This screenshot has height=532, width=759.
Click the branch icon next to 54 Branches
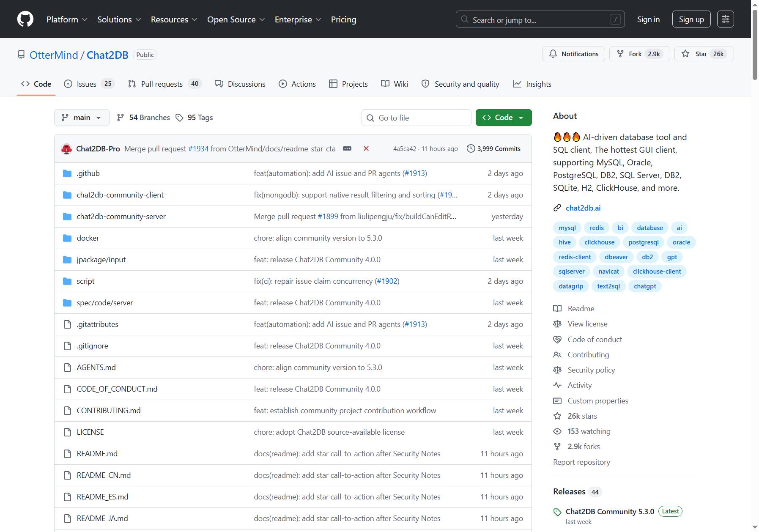click(x=121, y=118)
